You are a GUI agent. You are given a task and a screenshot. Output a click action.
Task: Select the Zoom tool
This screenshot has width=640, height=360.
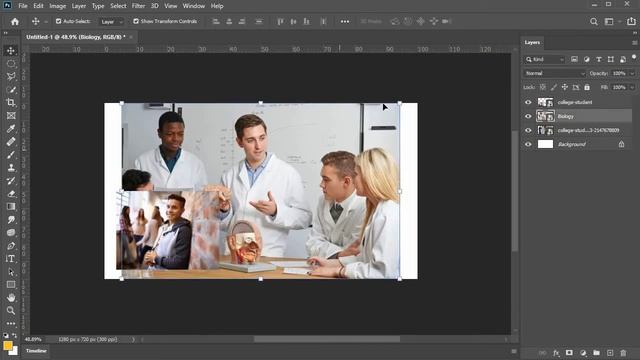click(x=11, y=311)
